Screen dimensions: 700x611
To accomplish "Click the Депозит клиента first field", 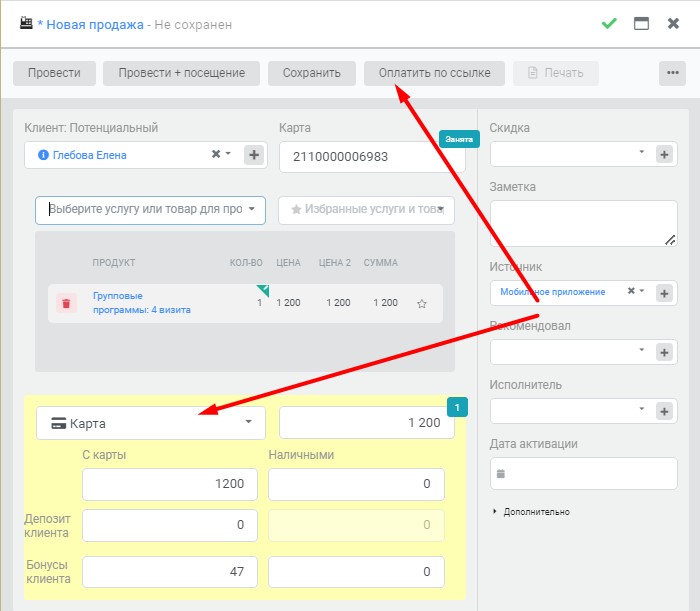I will (170, 525).
